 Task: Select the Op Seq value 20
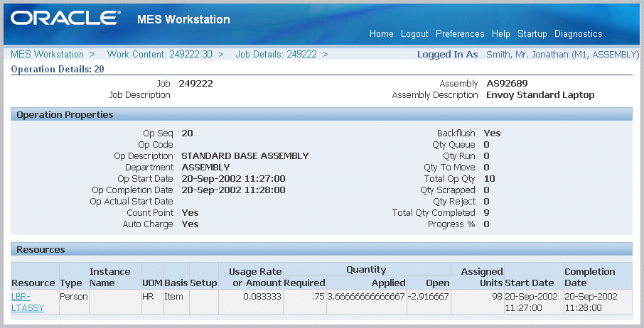(x=187, y=133)
